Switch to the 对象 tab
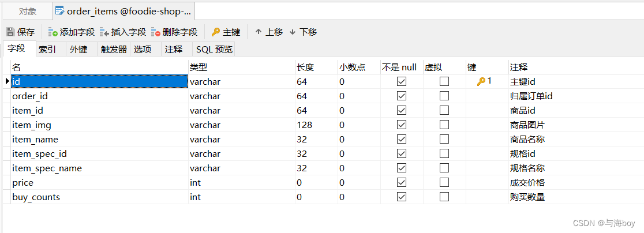This screenshot has height=233, width=644. (28, 12)
